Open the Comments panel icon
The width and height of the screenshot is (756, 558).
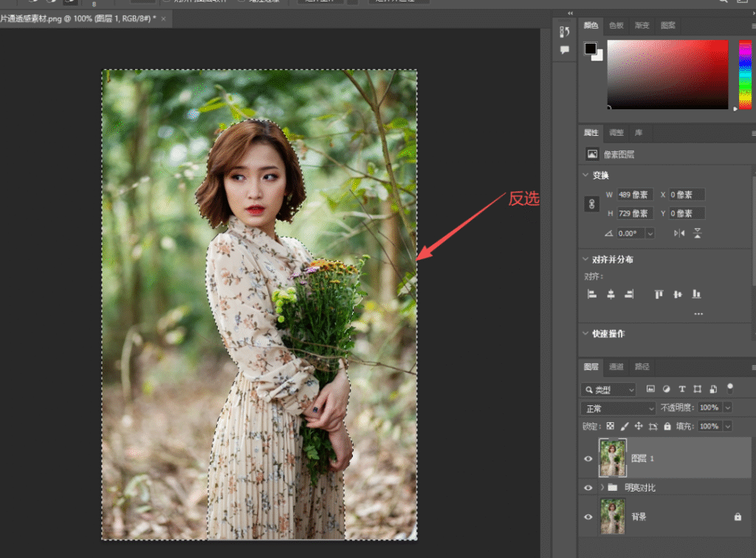565,49
